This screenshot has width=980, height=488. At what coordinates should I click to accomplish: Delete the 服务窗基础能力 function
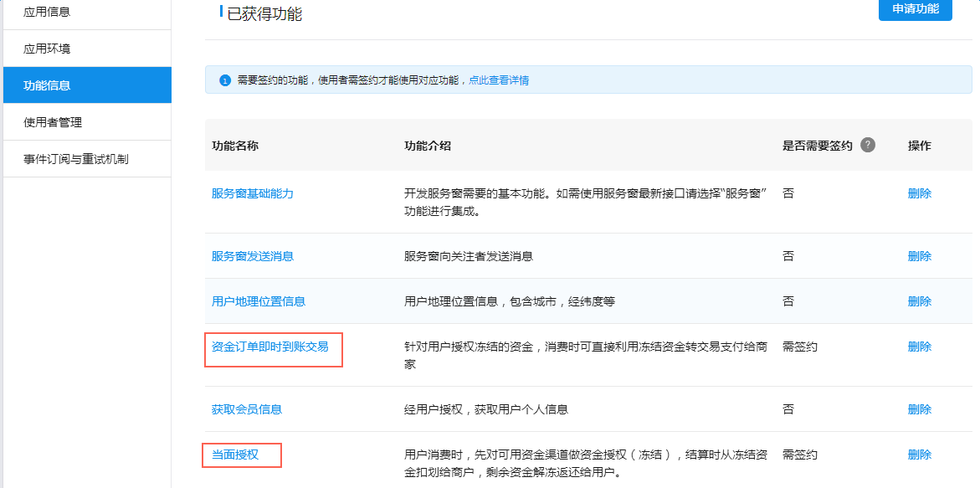pos(920,193)
